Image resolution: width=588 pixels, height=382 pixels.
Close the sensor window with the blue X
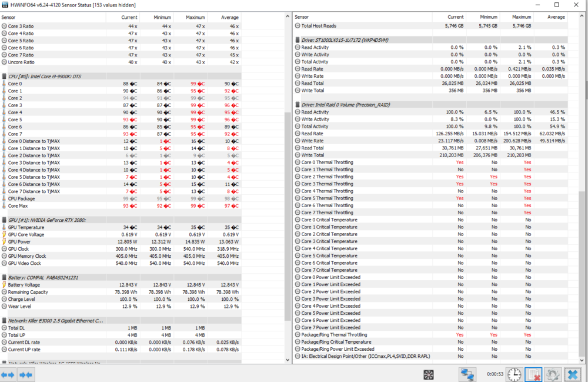click(573, 374)
